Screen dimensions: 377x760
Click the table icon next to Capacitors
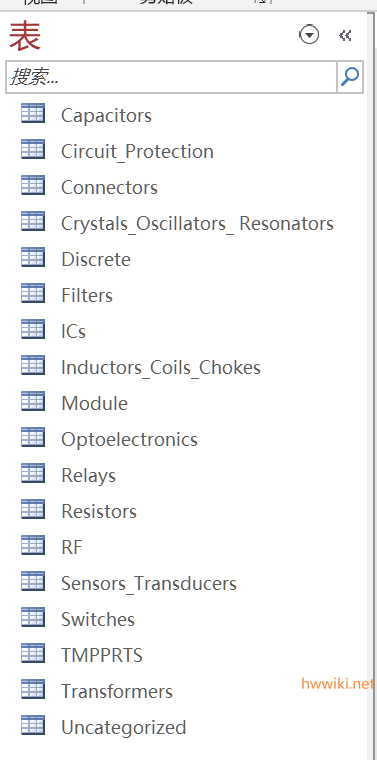(x=33, y=114)
